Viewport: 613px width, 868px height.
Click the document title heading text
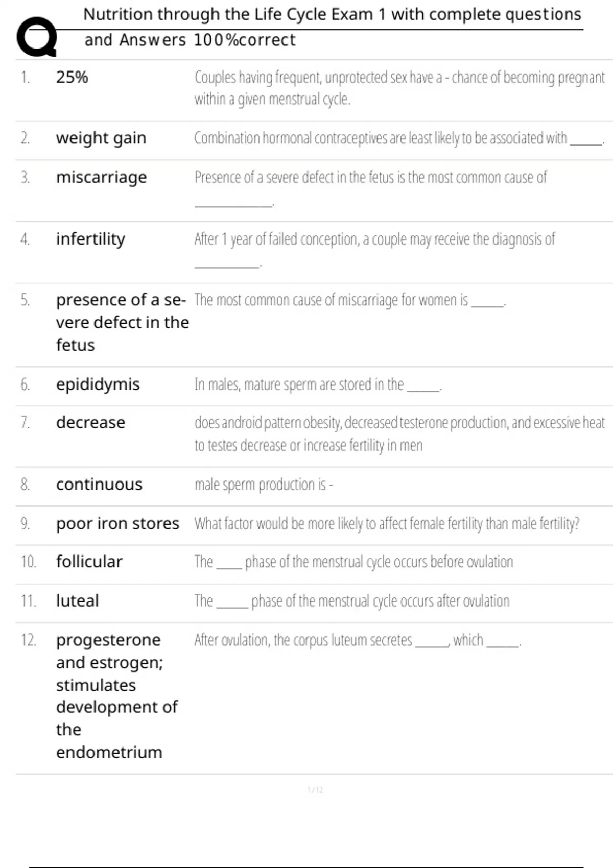point(332,14)
